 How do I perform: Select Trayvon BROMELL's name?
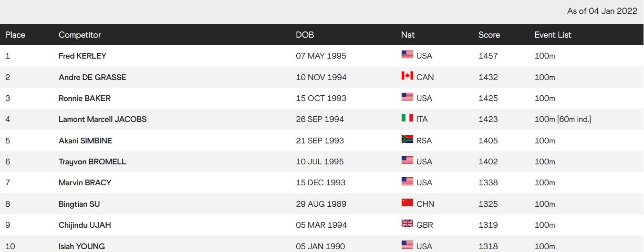click(x=93, y=161)
